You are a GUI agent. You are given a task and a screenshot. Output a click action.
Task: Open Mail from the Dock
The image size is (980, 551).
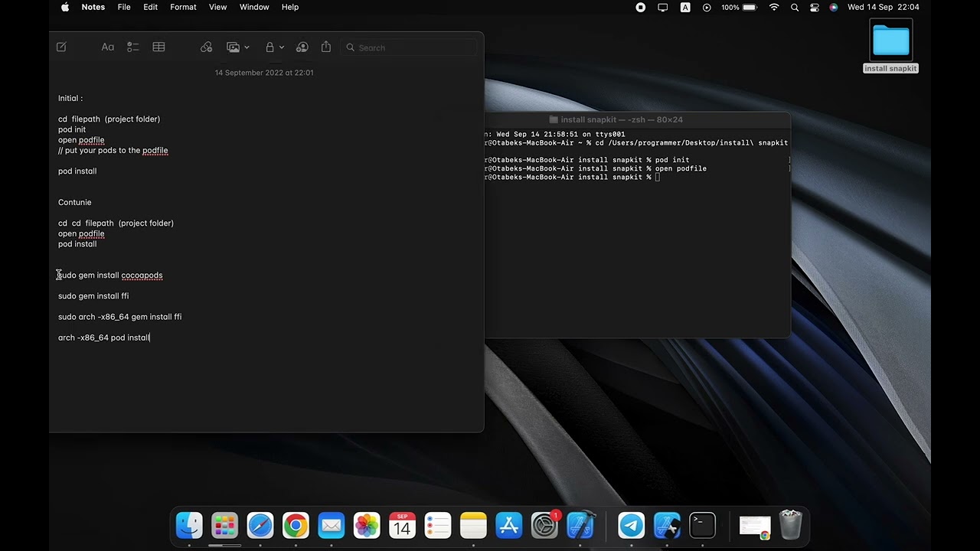332,525
